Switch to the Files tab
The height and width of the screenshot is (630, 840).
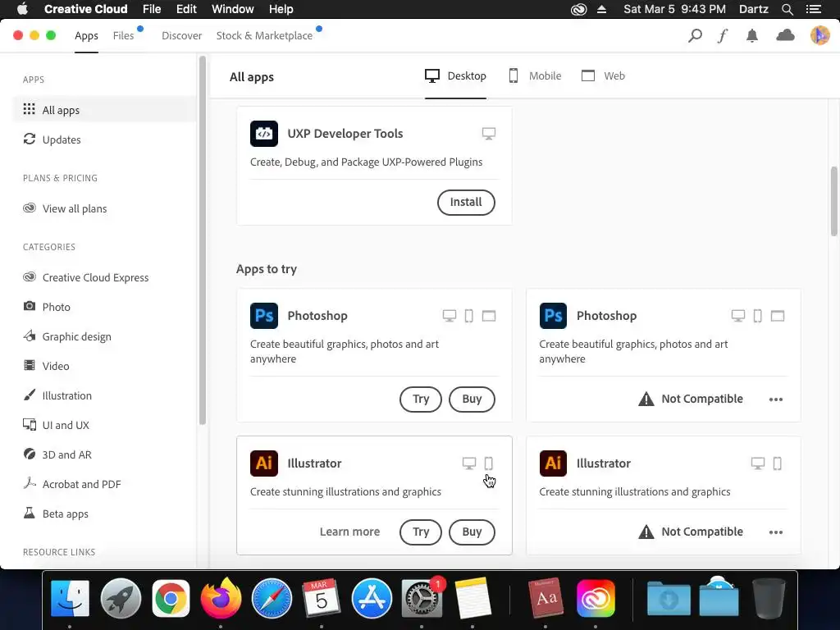coord(123,36)
